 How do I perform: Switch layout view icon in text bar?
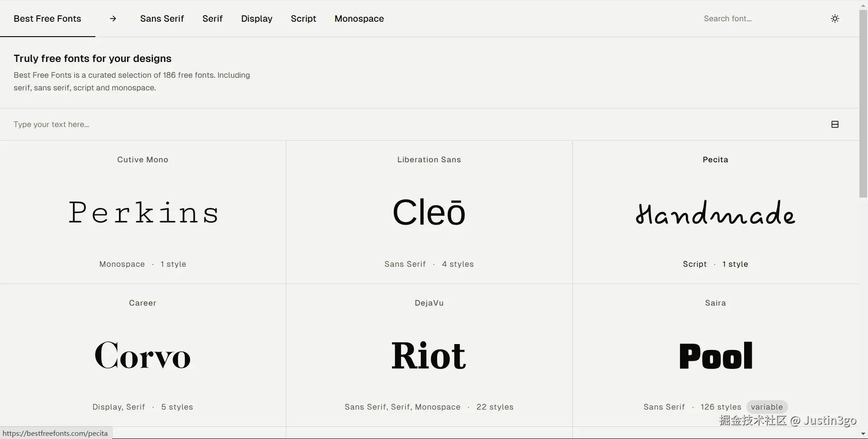[835, 124]
